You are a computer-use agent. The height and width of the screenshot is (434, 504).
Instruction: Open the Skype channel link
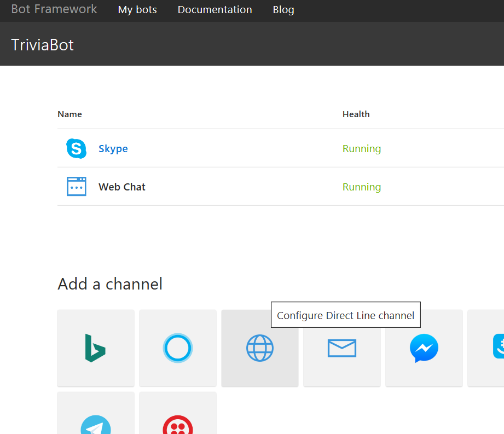(113, 149)
